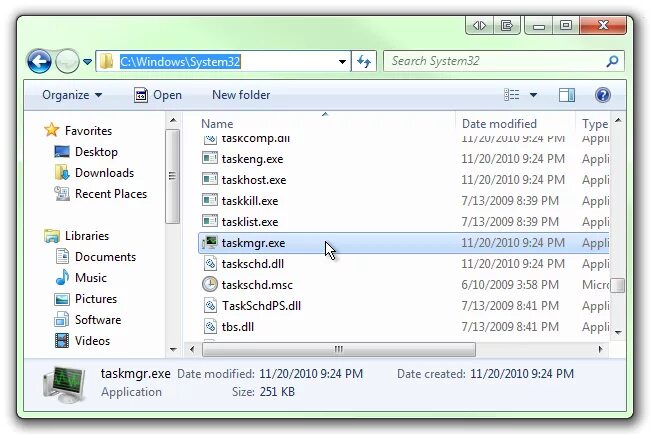Edit the C:\Windows\System32 address path

pos(180,62)
